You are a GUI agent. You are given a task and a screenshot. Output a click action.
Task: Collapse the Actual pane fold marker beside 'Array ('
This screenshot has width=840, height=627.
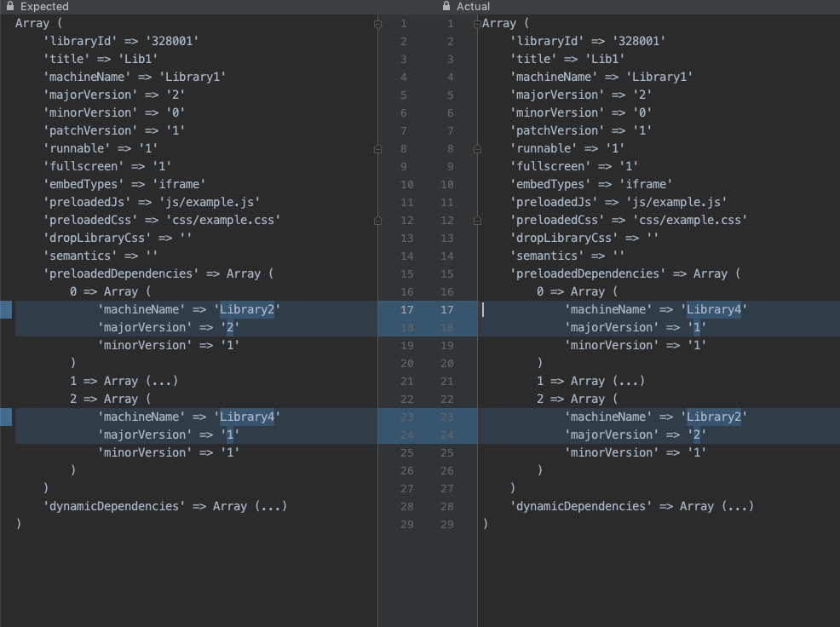click(477, 24)
